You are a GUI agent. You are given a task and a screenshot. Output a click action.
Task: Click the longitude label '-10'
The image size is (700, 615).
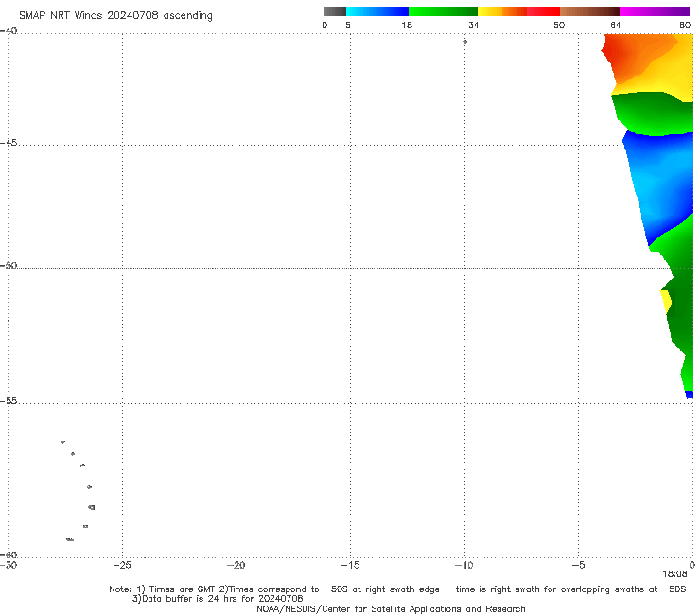pos(464,565)
